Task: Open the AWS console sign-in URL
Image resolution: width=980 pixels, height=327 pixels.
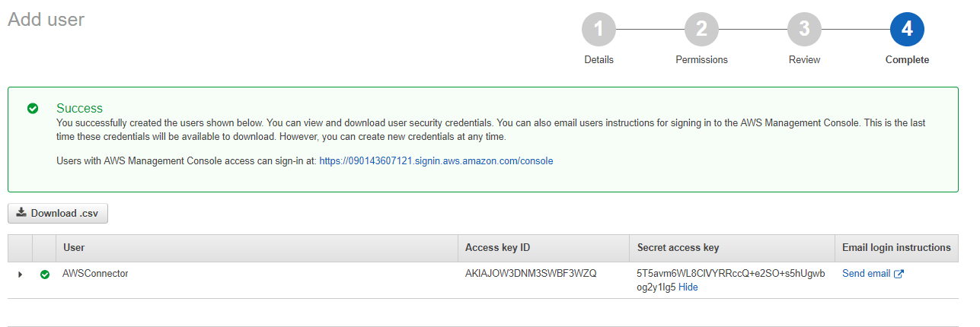Action: coord(436,161)
